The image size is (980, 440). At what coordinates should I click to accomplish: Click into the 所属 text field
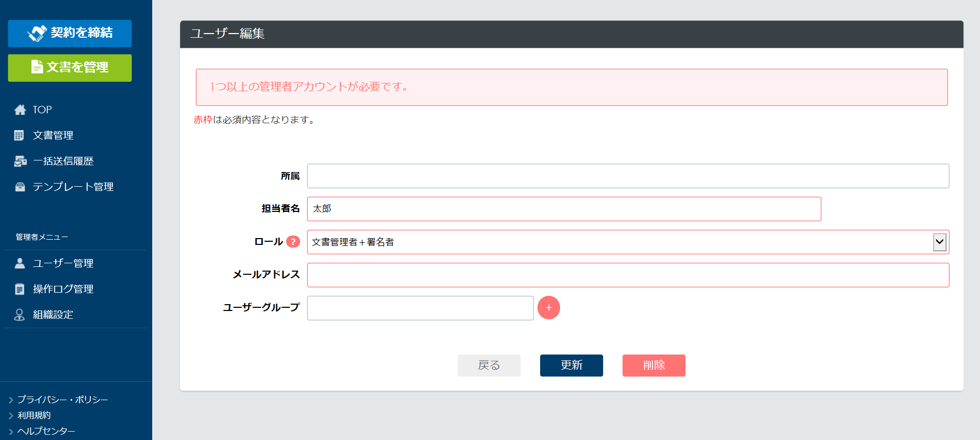point(628,176)
